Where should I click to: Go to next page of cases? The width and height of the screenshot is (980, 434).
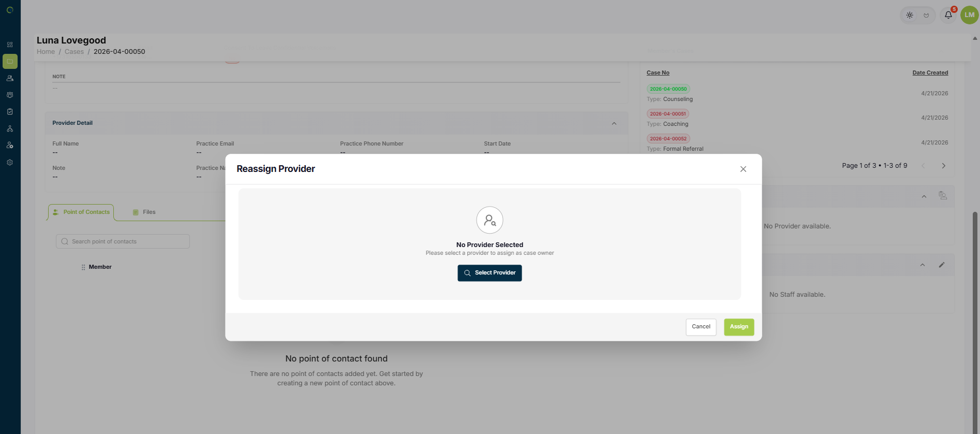coord(943,166)
